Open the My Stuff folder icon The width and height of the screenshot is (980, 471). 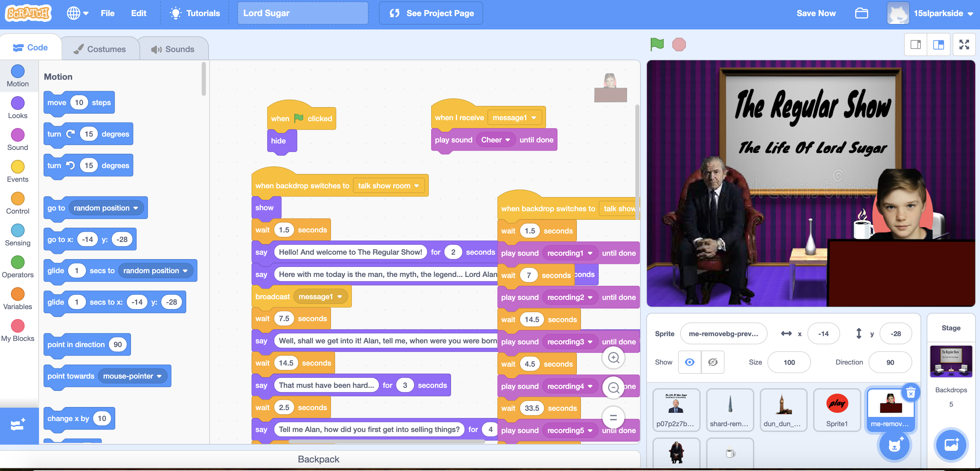(x=861, y=13)
